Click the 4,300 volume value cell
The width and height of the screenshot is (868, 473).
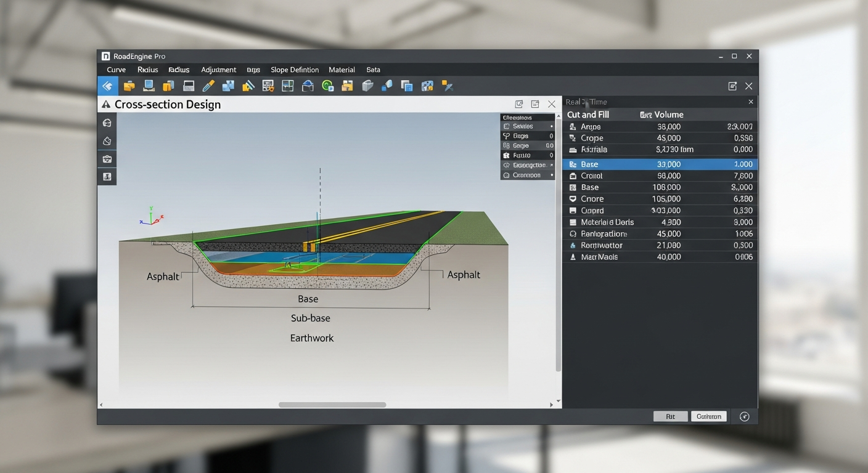pos(671,222)
